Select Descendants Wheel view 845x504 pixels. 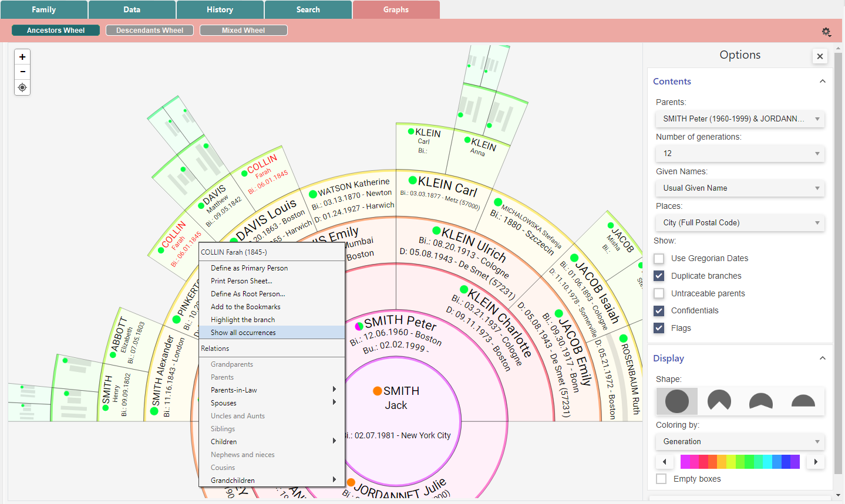click(150, 31)
